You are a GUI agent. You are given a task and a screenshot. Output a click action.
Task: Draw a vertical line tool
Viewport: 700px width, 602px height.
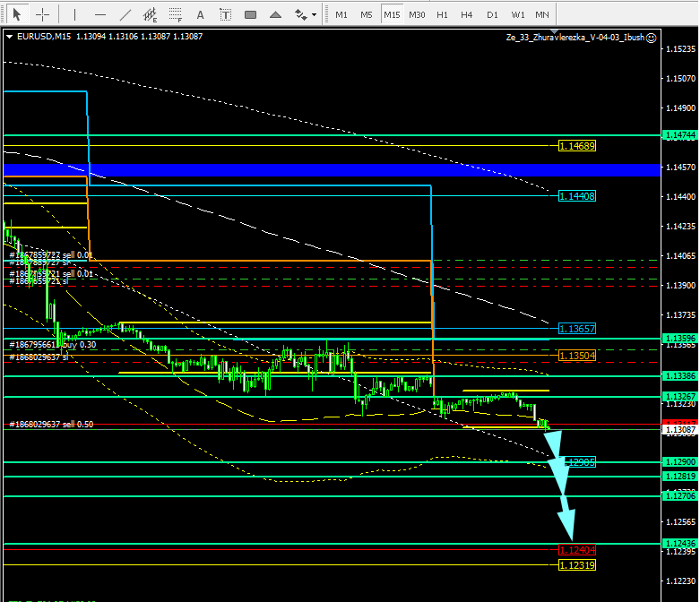point(74,14)
